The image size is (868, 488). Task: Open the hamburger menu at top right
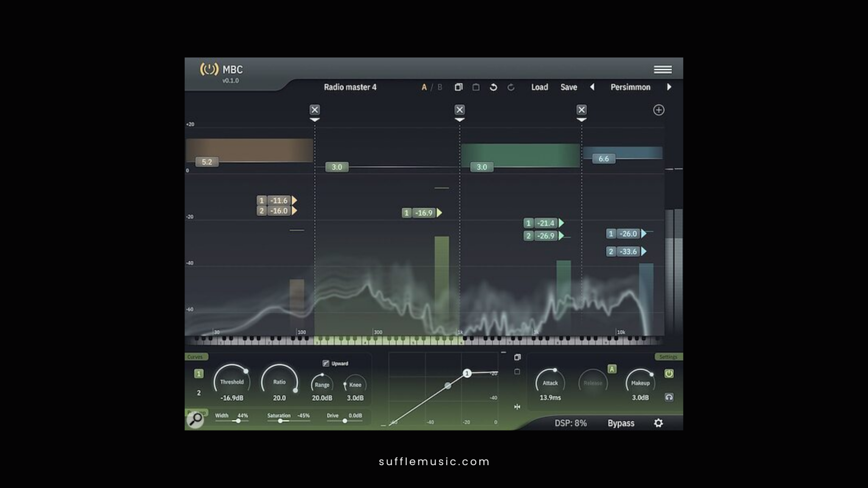click(x=662, y=69)
